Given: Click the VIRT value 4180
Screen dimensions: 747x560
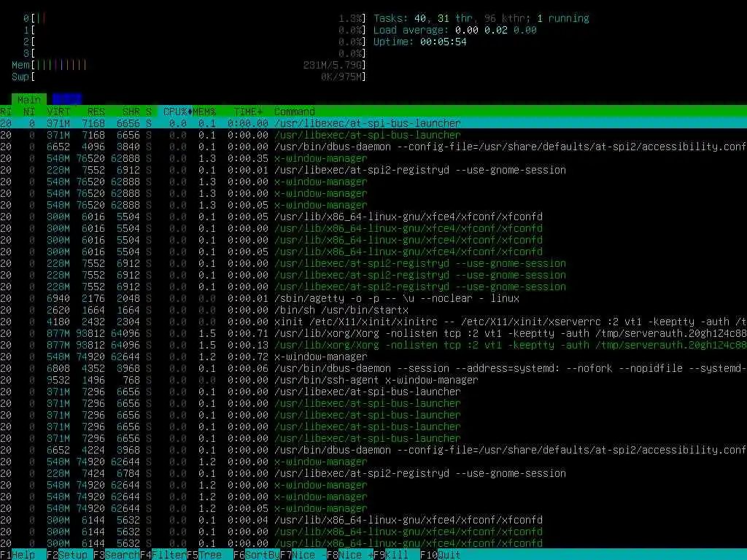Looking at the screenshot, I should [x=58, y=322].
